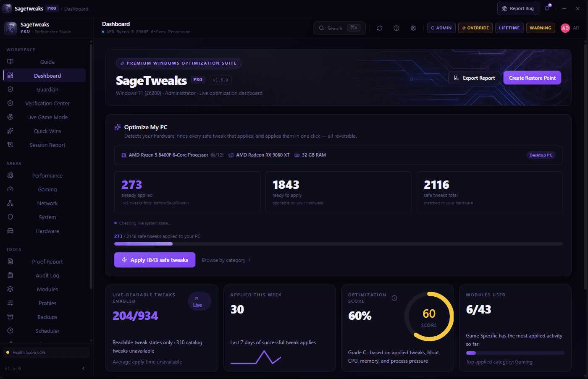This screenshot has height=379, width=588.
Task: Open the Modules tool page
Action: 44,289
